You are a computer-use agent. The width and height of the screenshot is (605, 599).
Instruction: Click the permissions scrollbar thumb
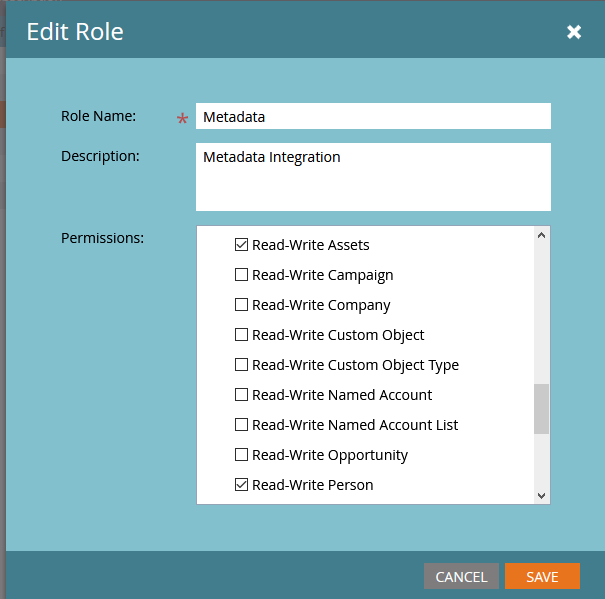point(541,408)
